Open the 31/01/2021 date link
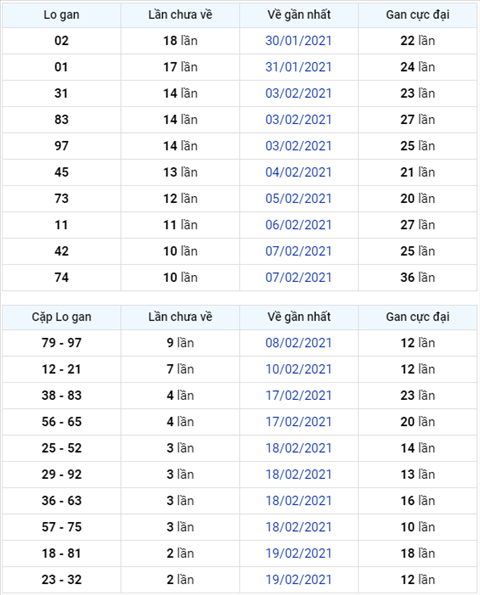 pyautogui.click(x=298, y=67)
